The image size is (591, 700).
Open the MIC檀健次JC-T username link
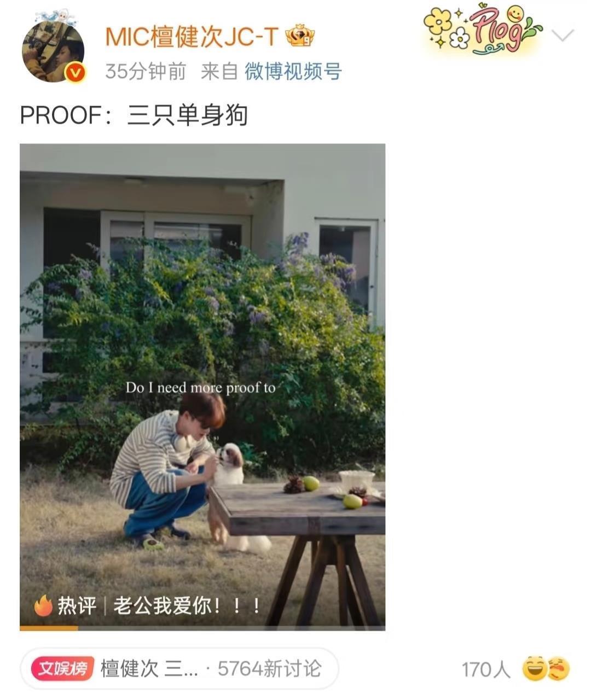click(x=192, y=37)
